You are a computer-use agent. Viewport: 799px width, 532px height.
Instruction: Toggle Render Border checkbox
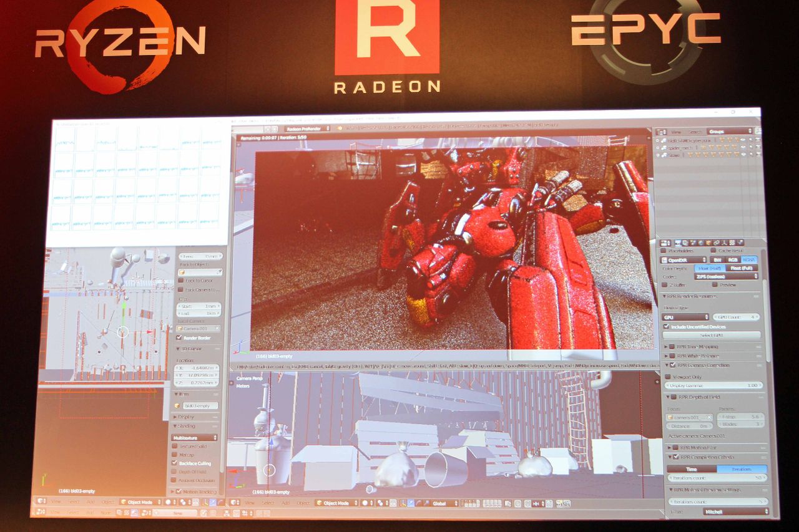pyautogui.click(x=180, y=338)
